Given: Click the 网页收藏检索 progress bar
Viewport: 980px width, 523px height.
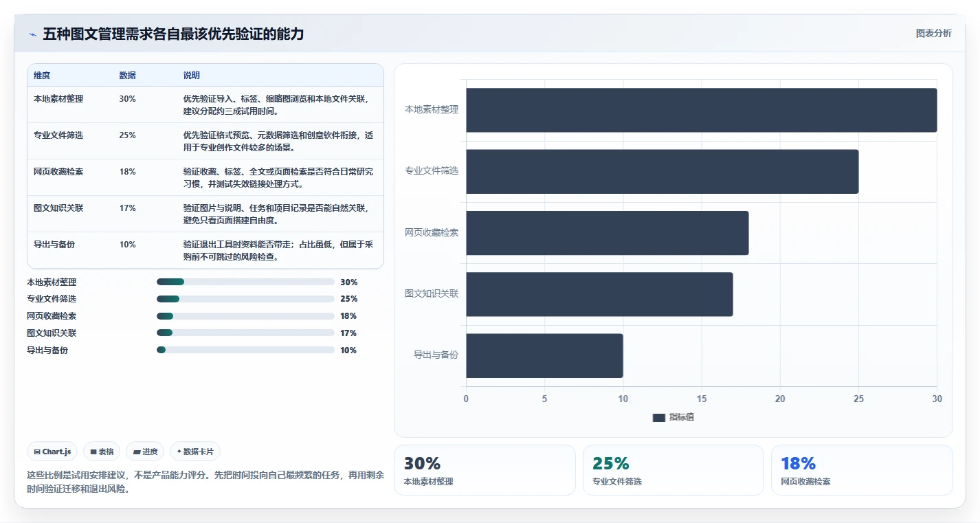Looking at the screenshot, I should click(245, 316).
